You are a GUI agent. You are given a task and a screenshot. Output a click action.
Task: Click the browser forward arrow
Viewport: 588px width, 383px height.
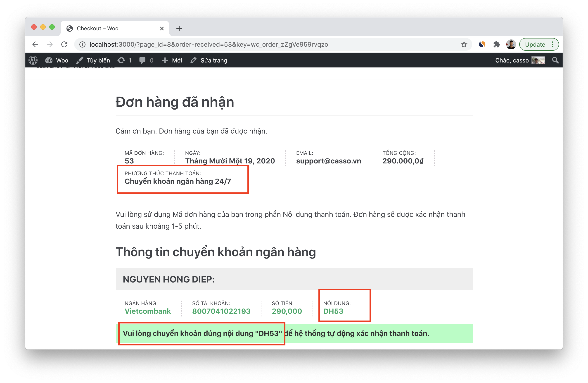50,45
